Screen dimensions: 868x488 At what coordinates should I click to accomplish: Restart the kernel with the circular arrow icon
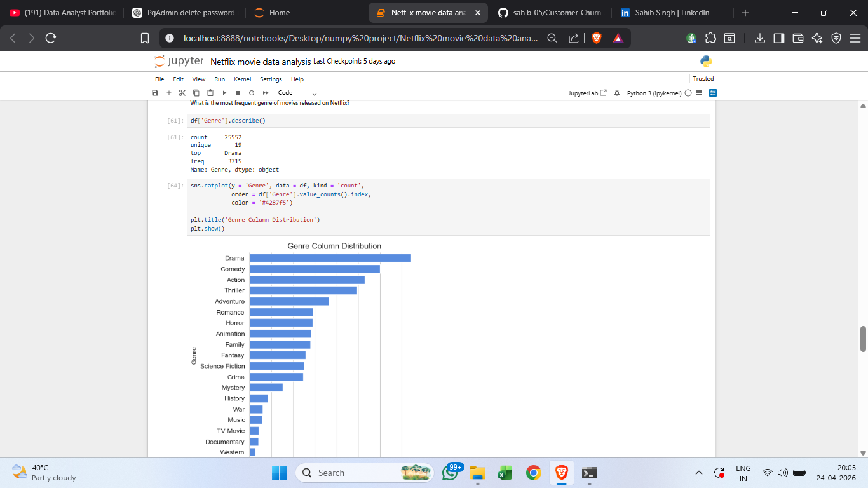252,93
